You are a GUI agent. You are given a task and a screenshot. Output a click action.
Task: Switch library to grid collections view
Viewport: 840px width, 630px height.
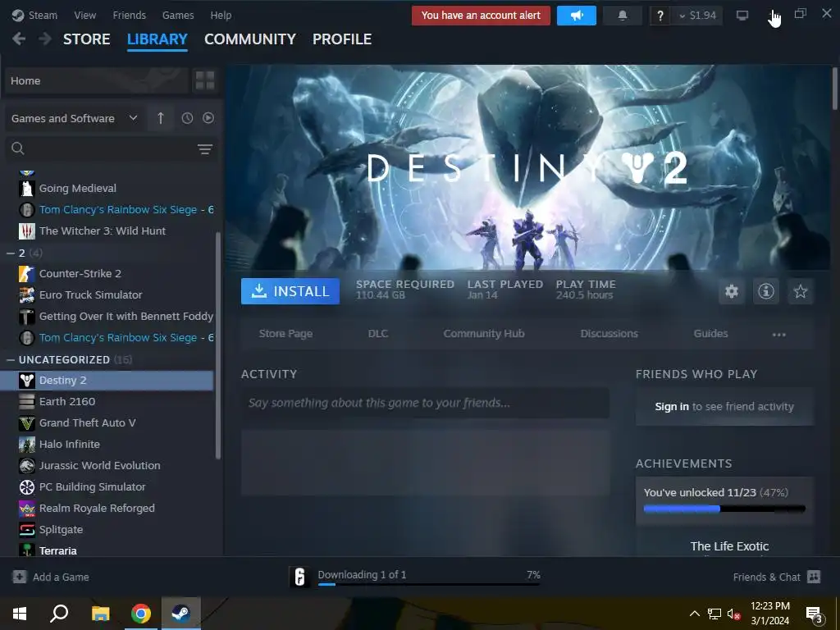[x=204, y=80]
